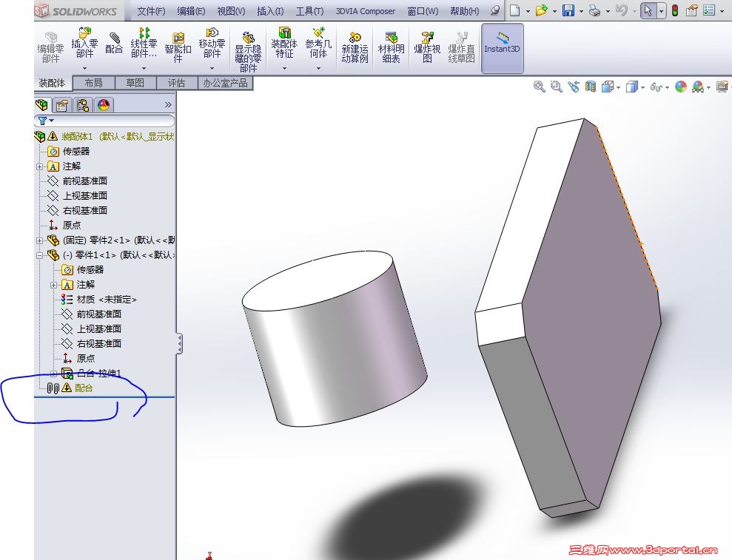This screenshot has width=732, height=560.
Task: Open dropdown arrow beside Select cursor
Action: 661,11
